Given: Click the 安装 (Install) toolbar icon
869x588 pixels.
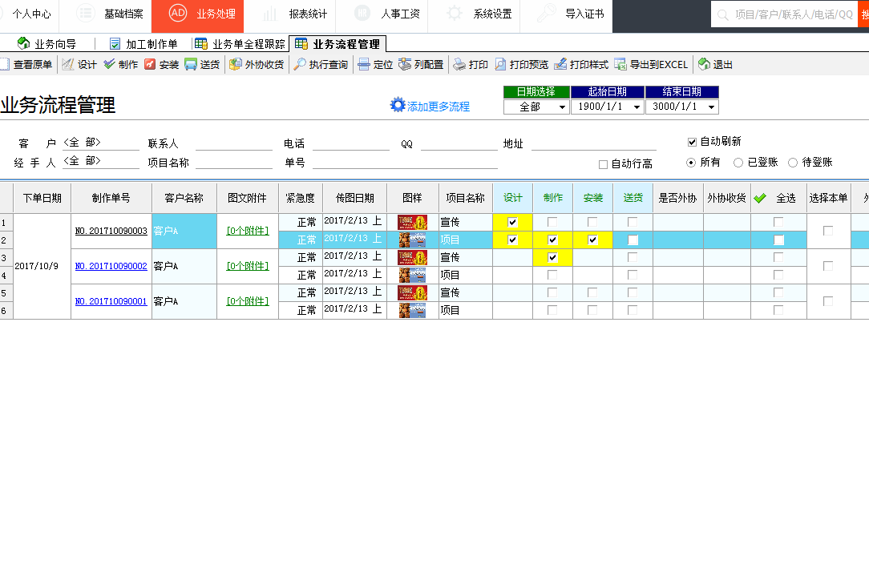Looking at the screenshot, I should (151, 65).
